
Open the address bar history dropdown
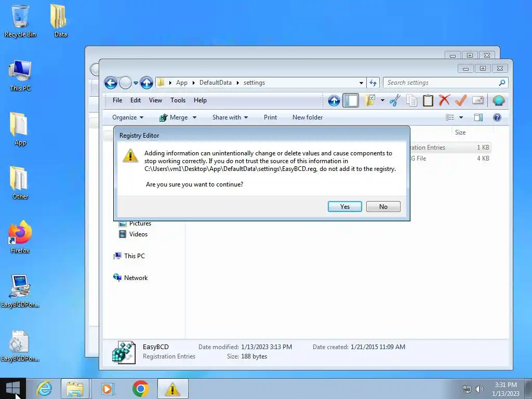pos(361,83)
